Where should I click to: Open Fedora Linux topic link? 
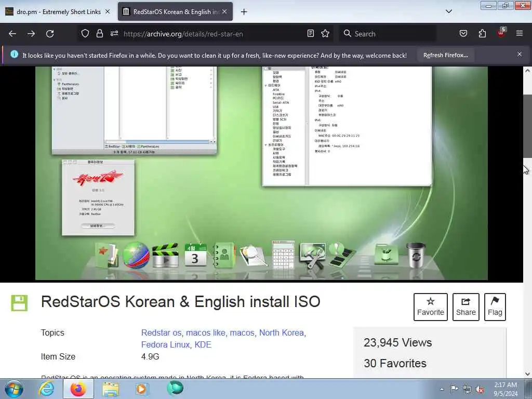coord(165,345)
